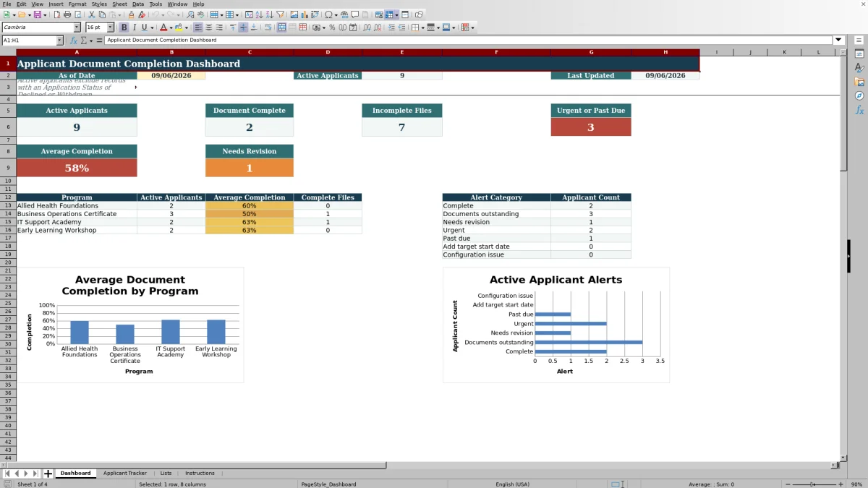The image size is (868, 488).
Task: Open the Font Name dropdown list
Action: [77, 27]
